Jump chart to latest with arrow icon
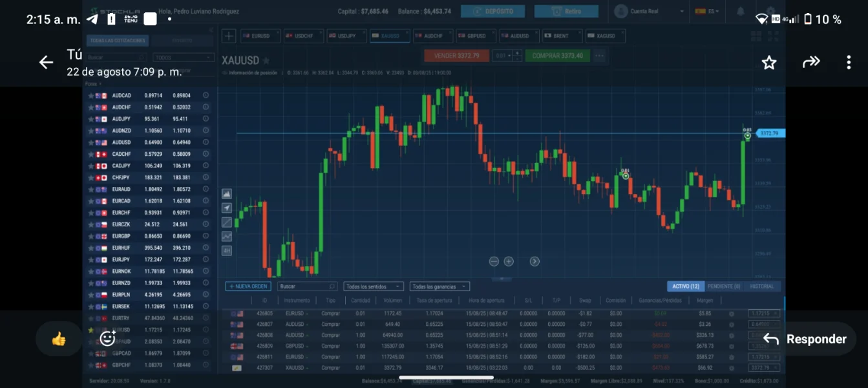 (x=535, y=261)
